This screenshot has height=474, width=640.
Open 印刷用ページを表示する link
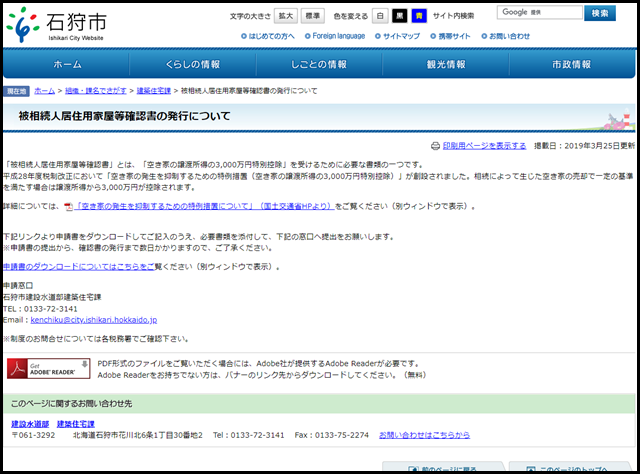[484, 146]
